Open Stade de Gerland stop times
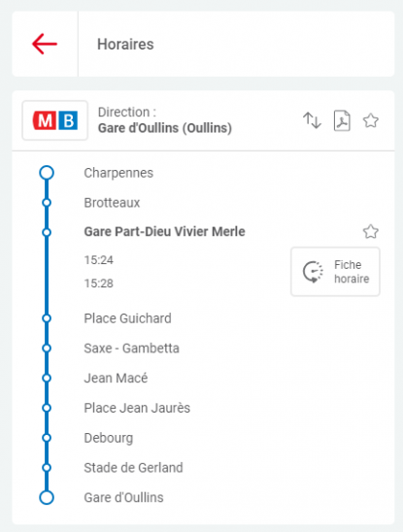 (x=133, y=468)
